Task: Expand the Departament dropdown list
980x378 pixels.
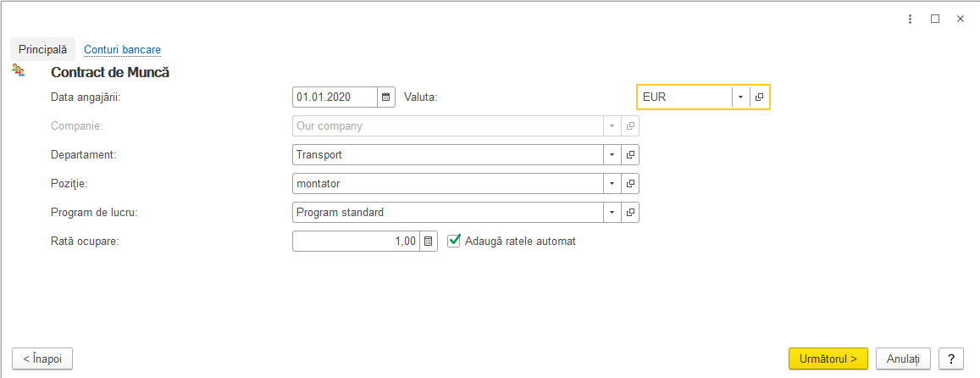Action: (612, 154)
